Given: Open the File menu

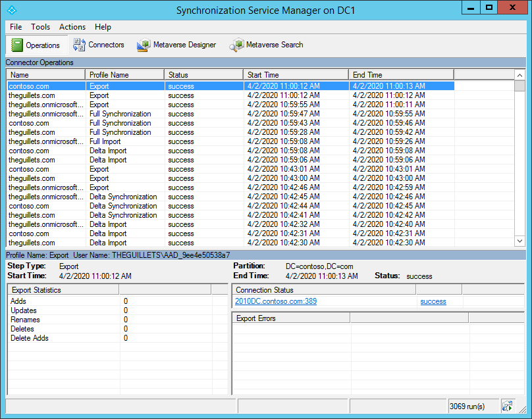Looking at the screenshot, I should tap(15, 27).
